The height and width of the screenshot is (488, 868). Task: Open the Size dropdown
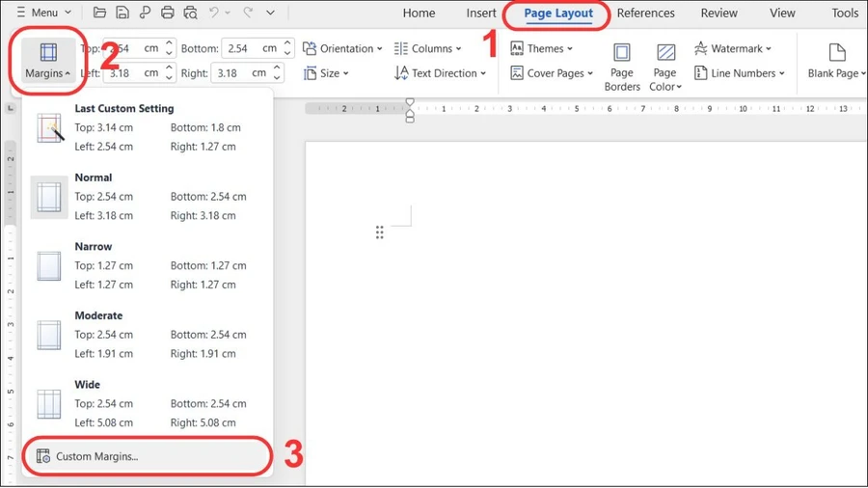[326, 73]
